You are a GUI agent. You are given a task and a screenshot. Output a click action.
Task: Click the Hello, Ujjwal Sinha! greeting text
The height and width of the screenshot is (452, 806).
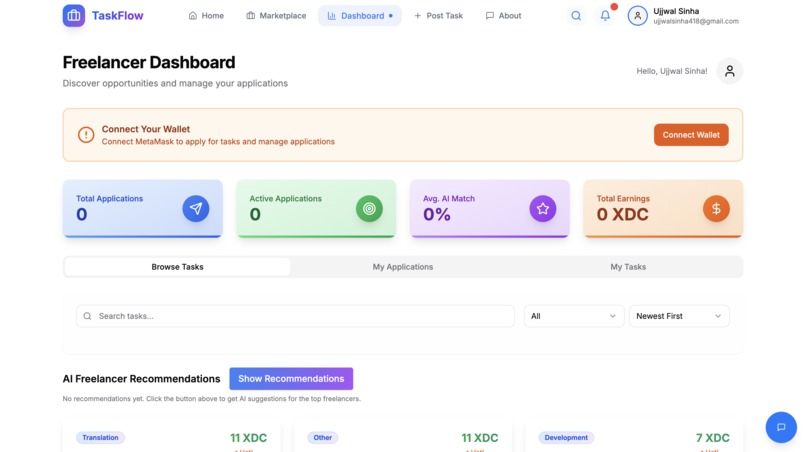(672, 71)
